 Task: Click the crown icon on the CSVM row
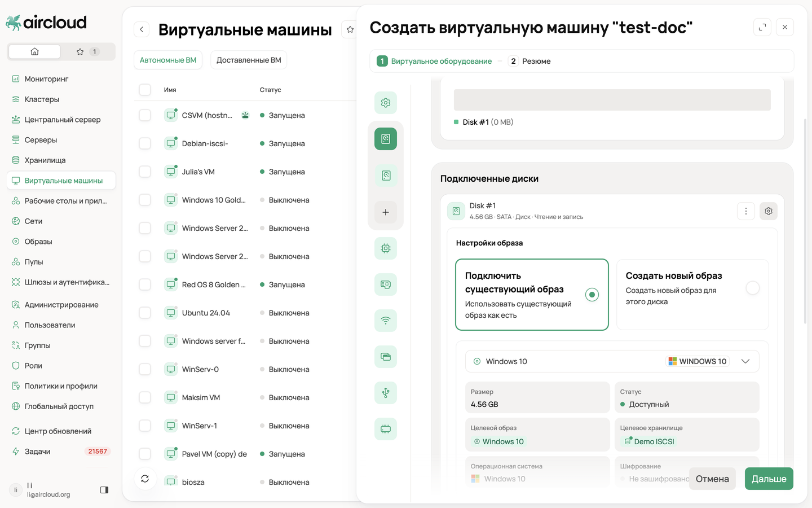pyautogui.click(x=245, y=115)
